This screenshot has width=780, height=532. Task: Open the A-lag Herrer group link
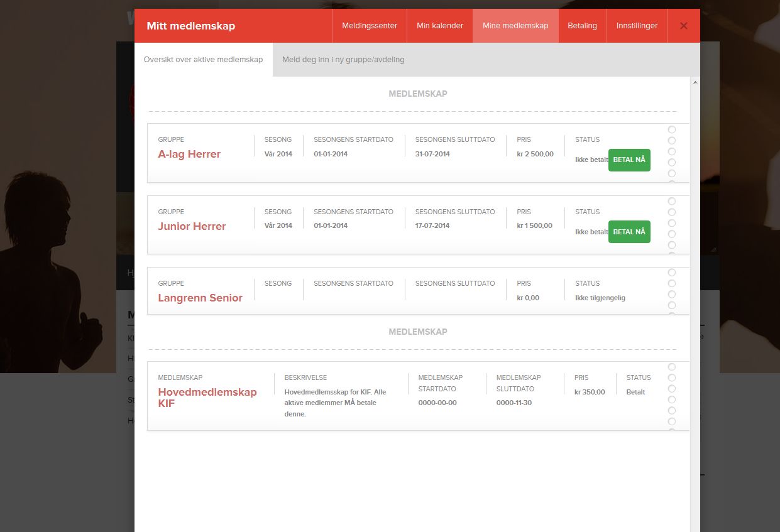pos(189,155)
